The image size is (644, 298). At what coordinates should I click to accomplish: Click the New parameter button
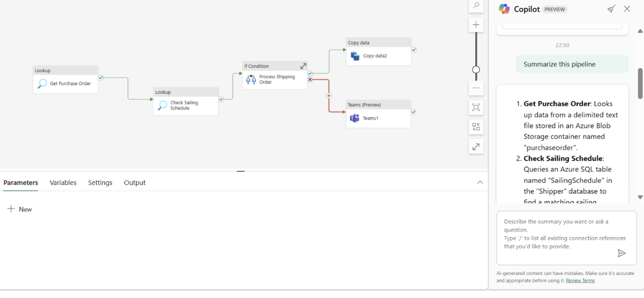[x=20, y=209]
